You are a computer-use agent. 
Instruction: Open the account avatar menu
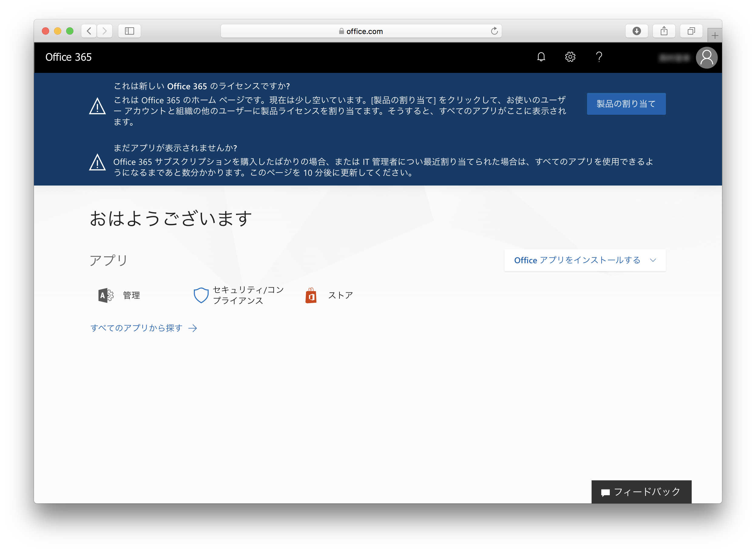706,57
